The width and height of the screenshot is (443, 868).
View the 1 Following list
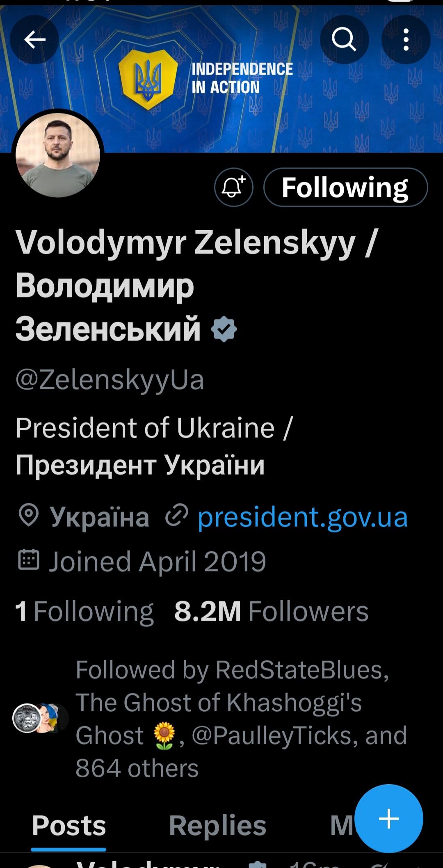[84, 611]
